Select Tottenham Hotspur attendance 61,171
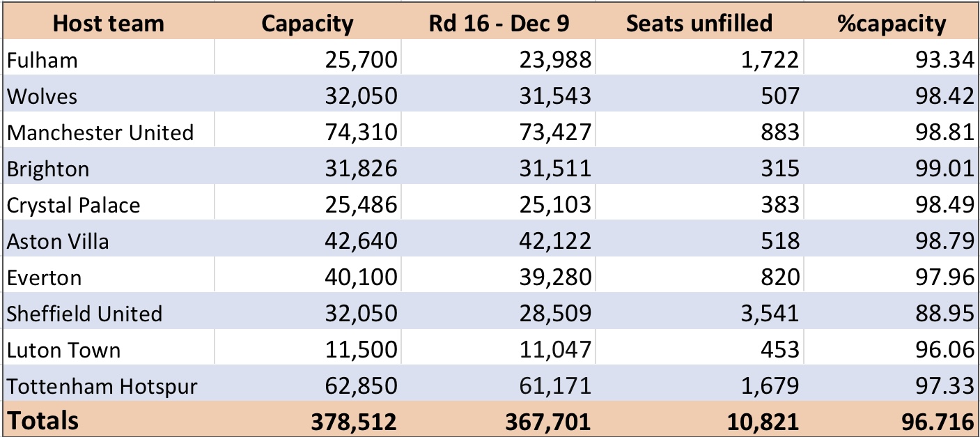Viewport: 980px width, 437px height. [x=497, y=385]
